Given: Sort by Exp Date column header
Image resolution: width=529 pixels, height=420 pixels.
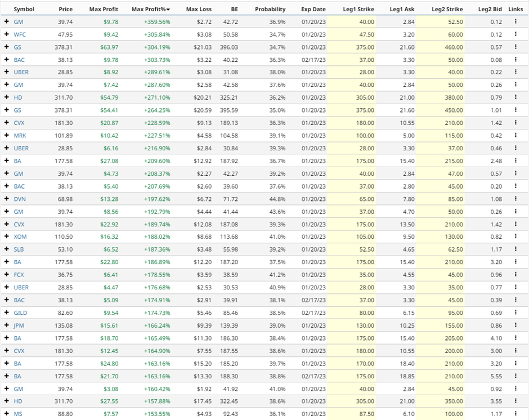Looking at the screenshot, I should 313,9.
